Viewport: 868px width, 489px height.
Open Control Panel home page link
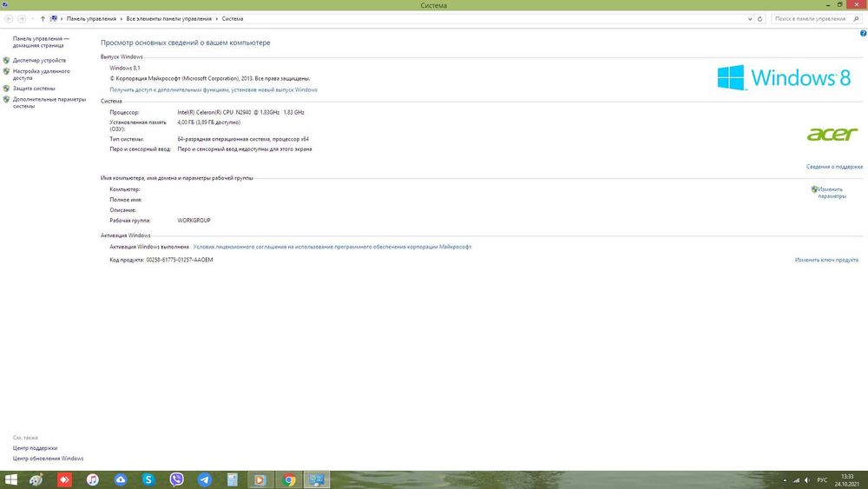click(41, 42)
